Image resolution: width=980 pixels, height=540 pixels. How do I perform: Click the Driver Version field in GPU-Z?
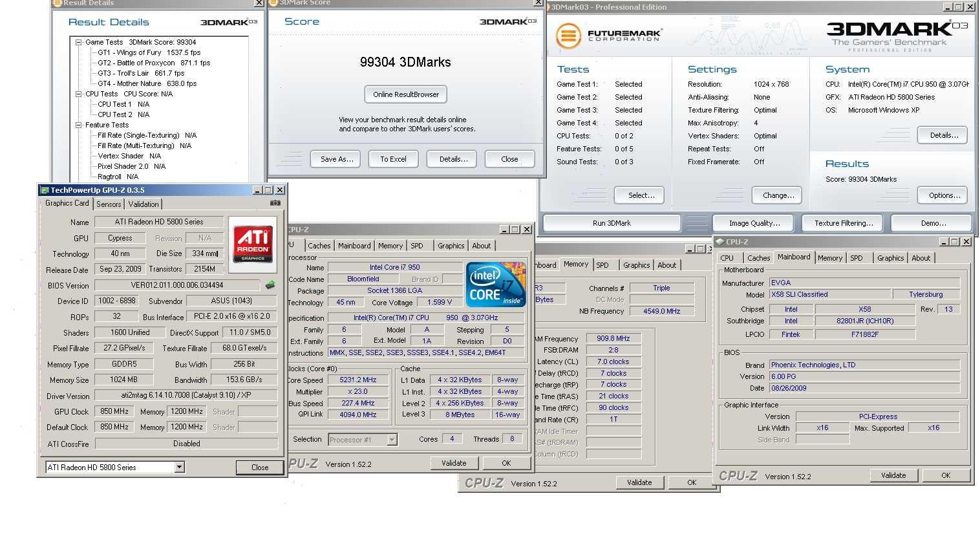pyautogui.click(x=186, y=395)
